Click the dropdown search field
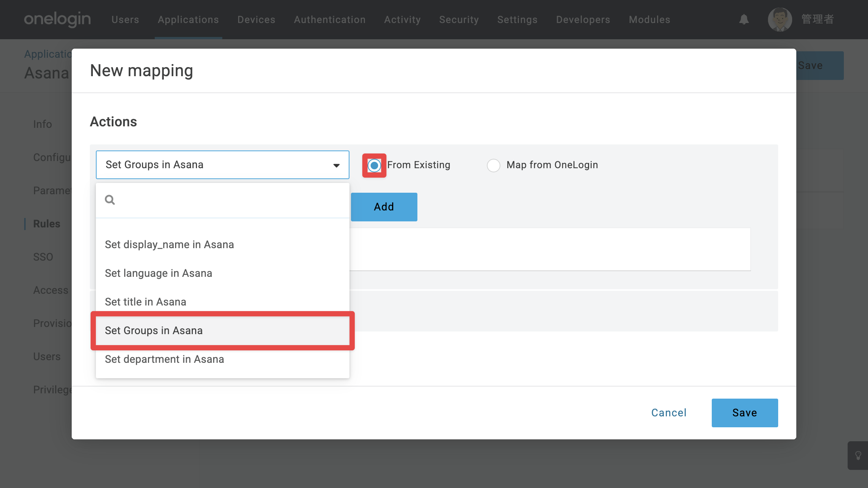The width and height of the screenshot is (868, 488). pos(223,200)
